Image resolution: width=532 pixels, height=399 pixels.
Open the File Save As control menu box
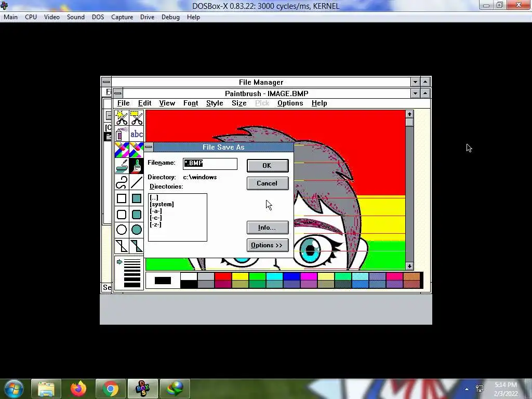click(149, 147)
